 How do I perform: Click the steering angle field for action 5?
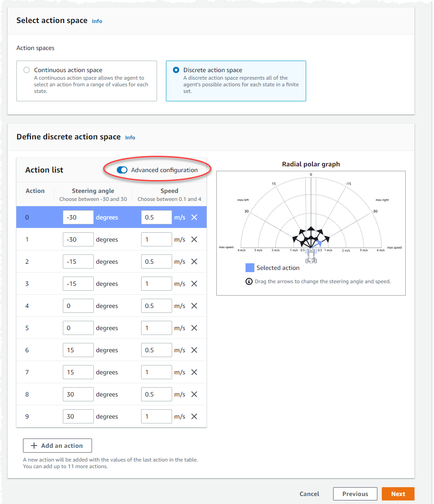[x=78, y=327]
